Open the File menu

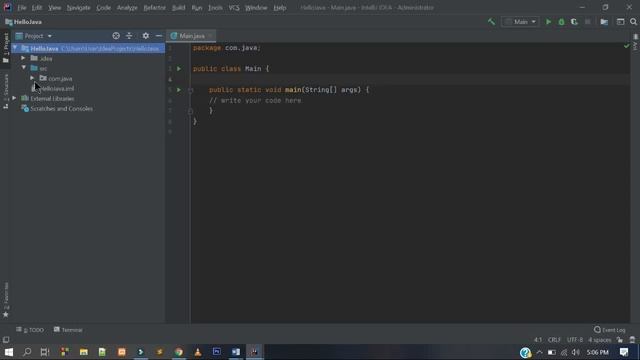[x=22, y=7]
